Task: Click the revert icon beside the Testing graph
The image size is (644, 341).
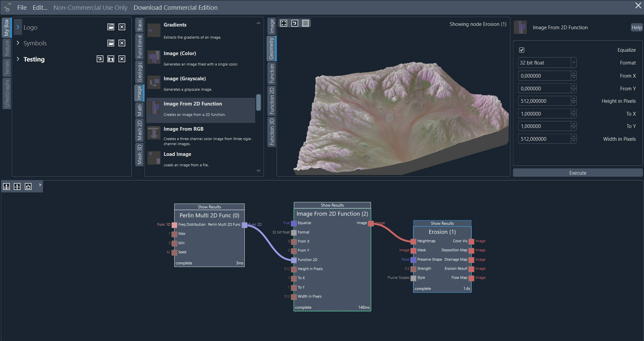Action: [100, 59]
